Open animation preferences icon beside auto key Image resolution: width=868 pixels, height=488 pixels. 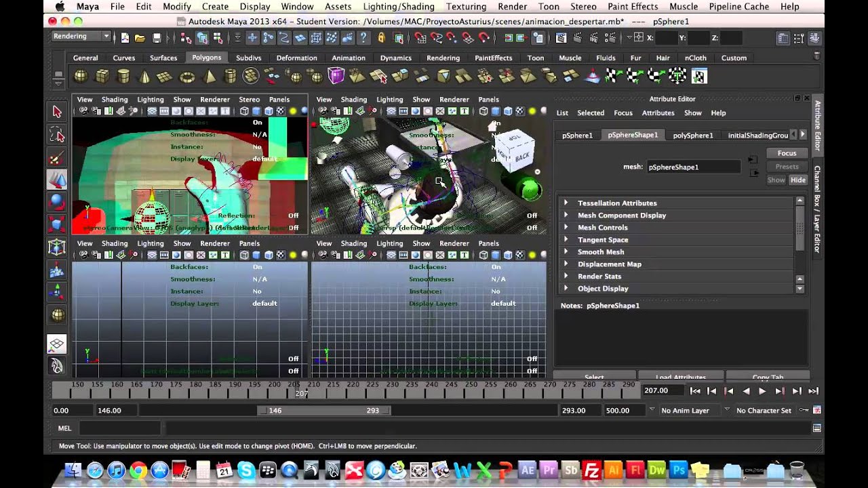click(817, 410)
